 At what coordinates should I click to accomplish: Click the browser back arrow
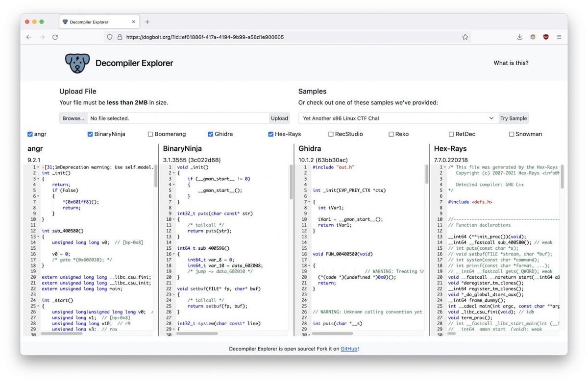pos(29,37)
